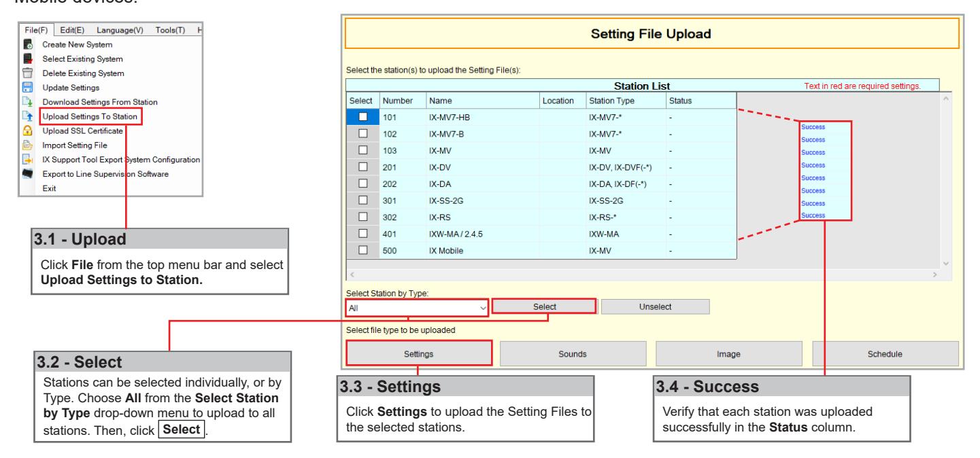Check the box for station 103 IX-MV
This screenshot has width=980, height=458.
tap(362, 149)
